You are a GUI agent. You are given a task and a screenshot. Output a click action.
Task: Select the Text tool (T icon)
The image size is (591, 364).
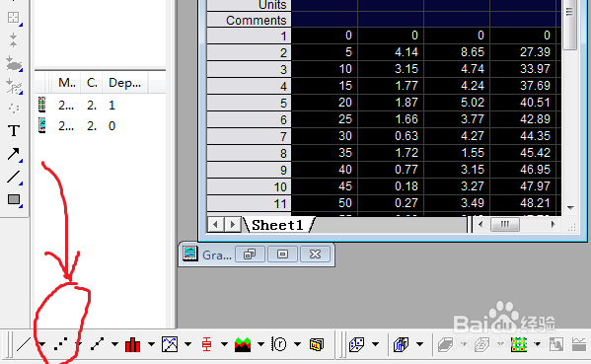pyautogui.click(x=14, y=131)
